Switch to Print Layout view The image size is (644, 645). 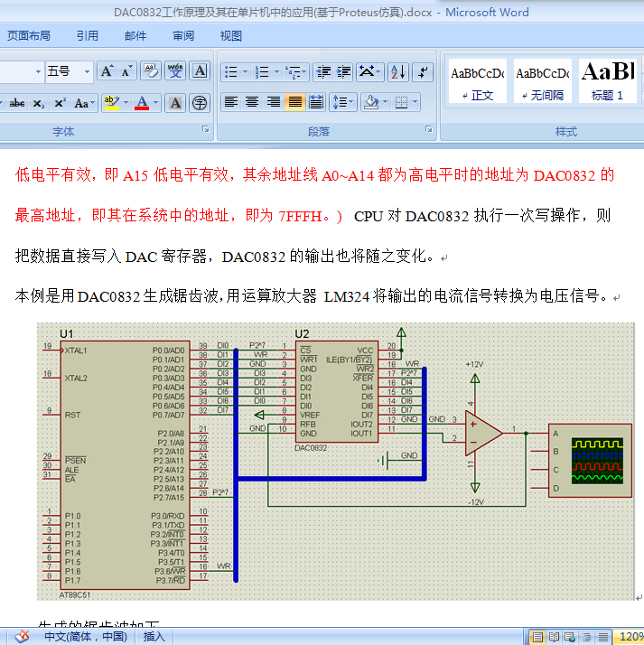[538, 637]
